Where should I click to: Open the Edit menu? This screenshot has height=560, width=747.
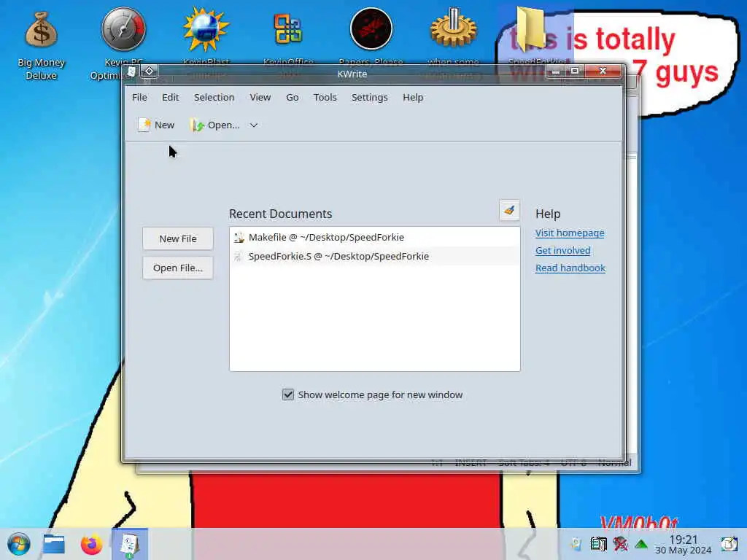pyautogui.click(x=170, y=97)
